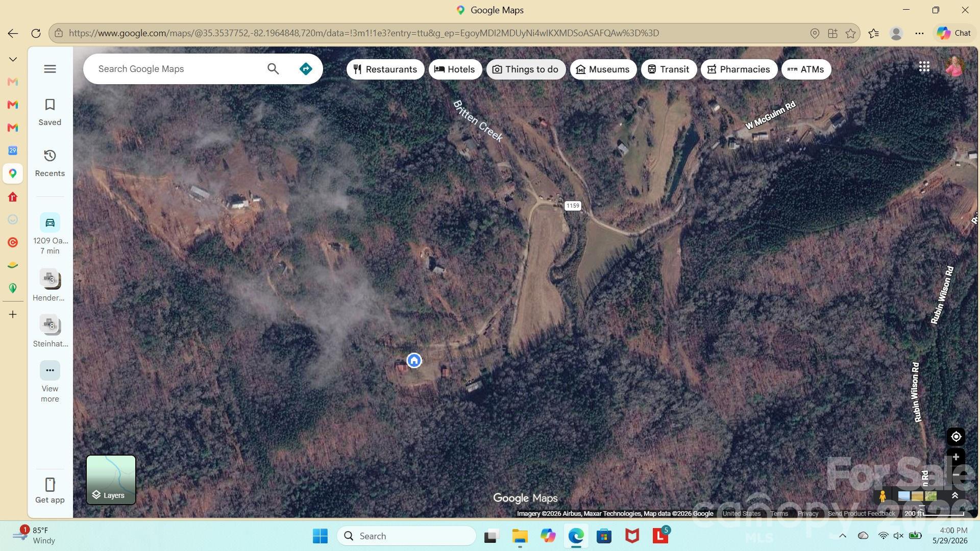Select the Things to do chip

coord(526,69)
